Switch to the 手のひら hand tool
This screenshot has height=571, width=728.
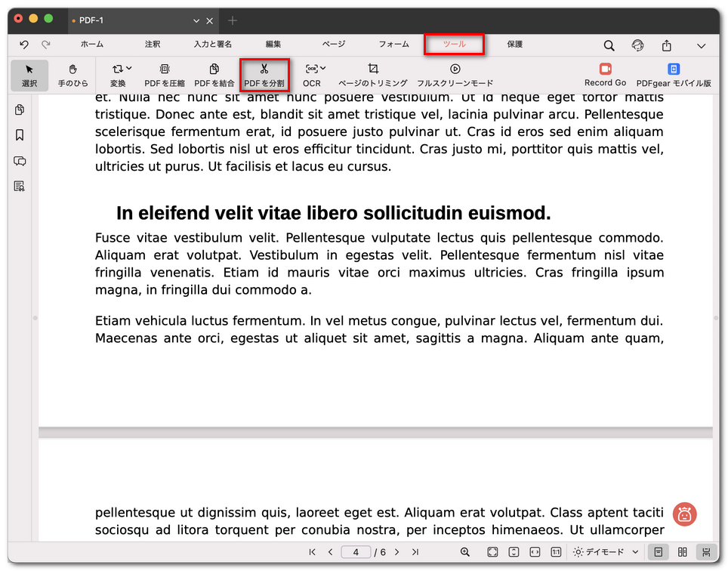tap(73, 76)
